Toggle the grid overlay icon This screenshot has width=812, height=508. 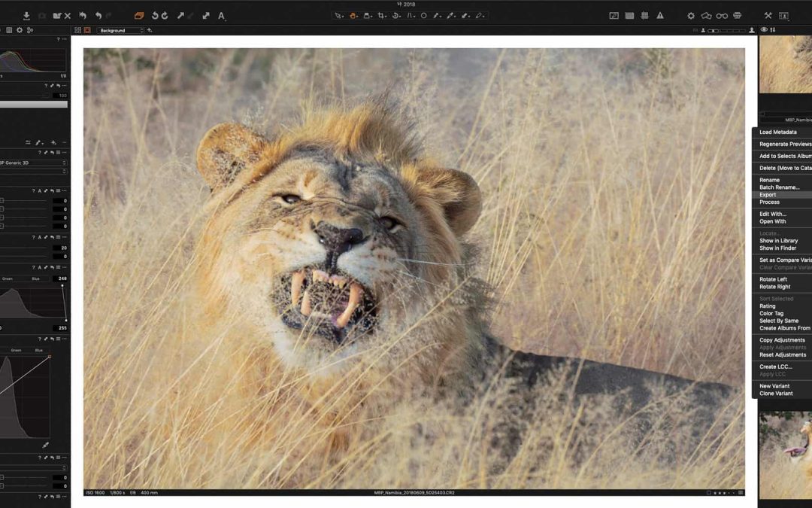tap(644, 15)
